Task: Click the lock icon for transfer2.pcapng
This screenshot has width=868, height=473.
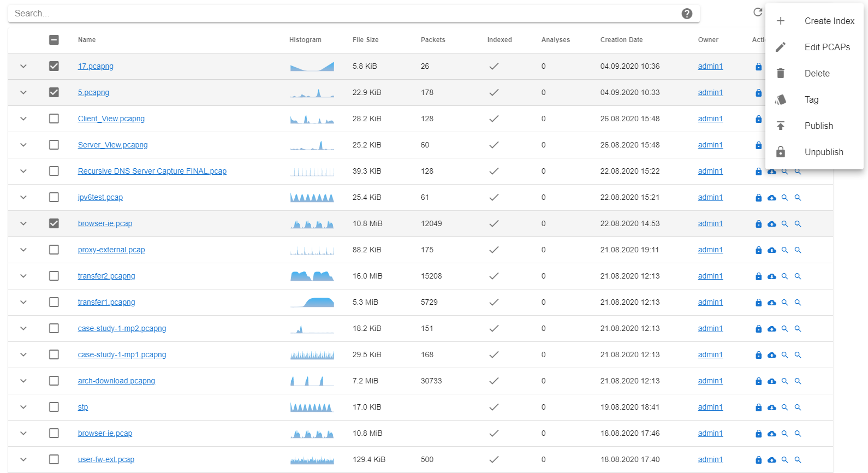Action: (758, 276)
